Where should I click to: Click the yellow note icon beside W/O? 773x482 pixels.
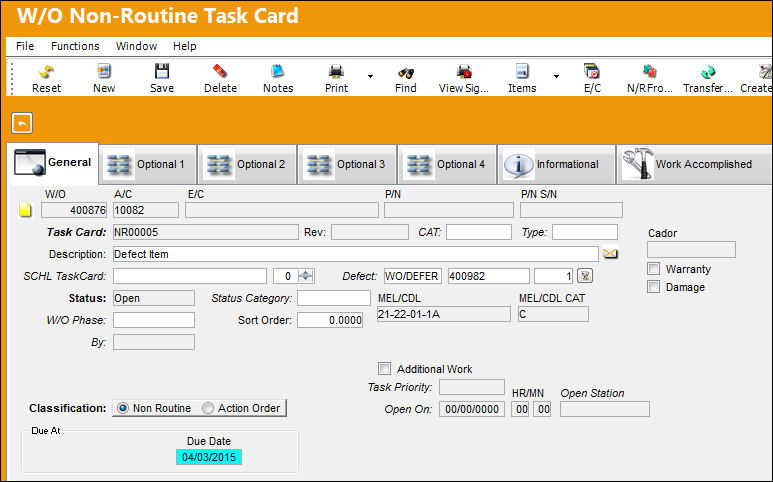coord(25,210)
